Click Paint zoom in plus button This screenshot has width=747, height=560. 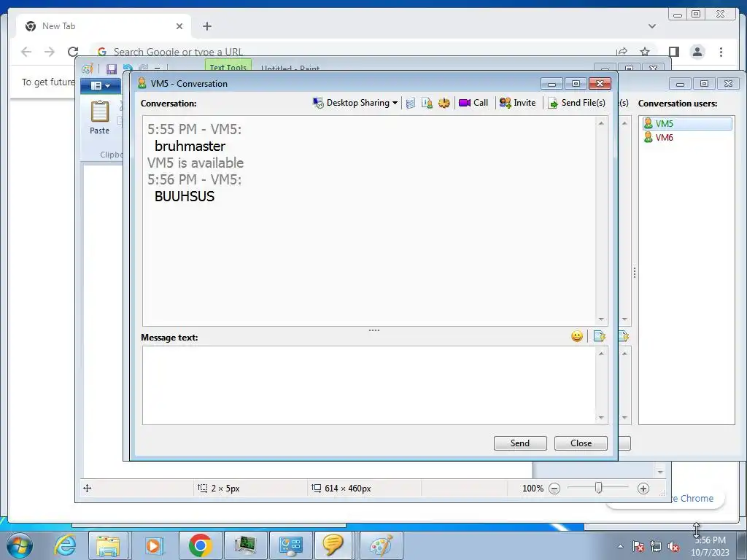[x=643, y=489]
